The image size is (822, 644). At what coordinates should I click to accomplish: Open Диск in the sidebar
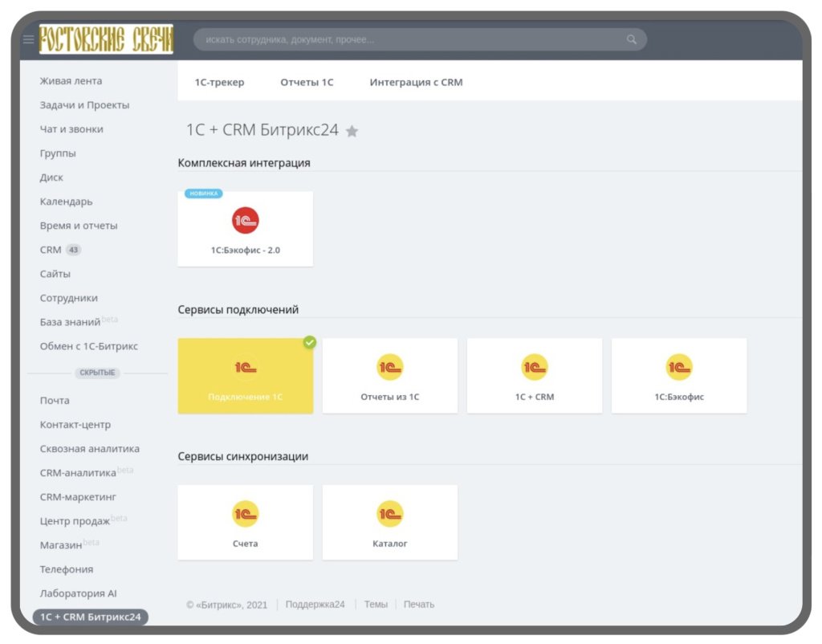click(x=51, y=177)
